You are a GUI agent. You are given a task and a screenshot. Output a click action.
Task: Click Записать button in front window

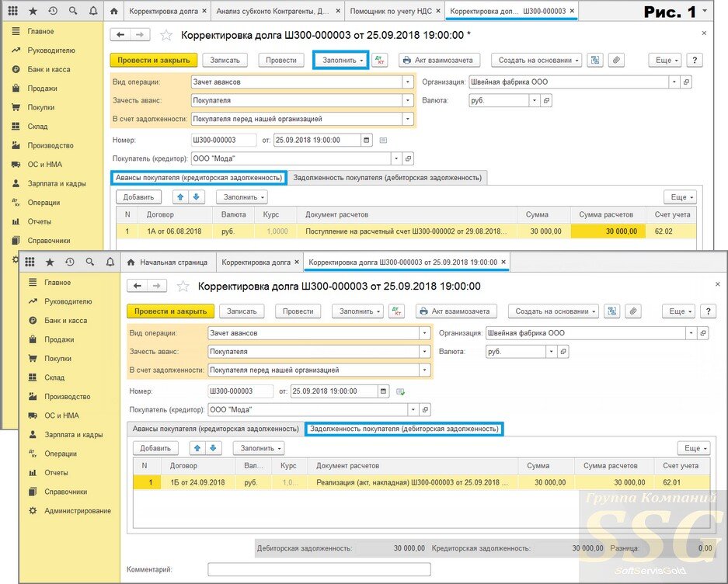(242, 311)
